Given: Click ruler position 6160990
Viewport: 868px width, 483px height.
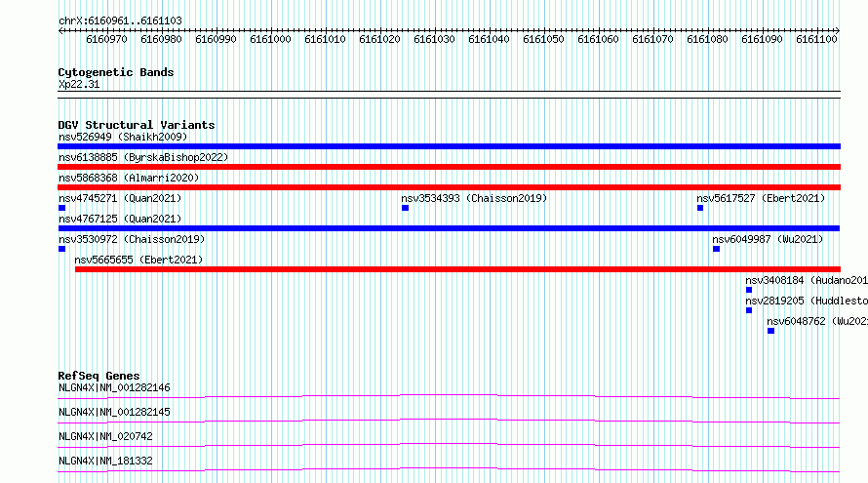Looking at the screenshot, I should tap(216, 39).
